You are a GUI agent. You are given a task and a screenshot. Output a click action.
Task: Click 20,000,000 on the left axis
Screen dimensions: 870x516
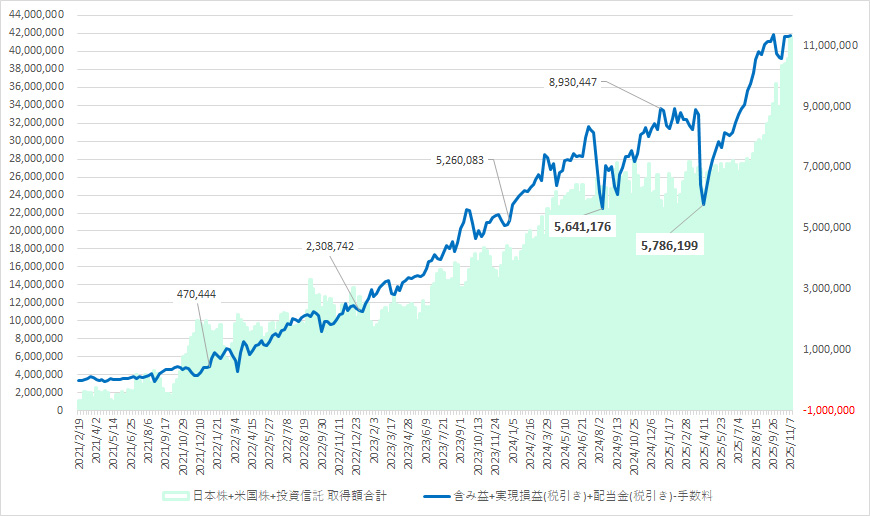[36, 230]
